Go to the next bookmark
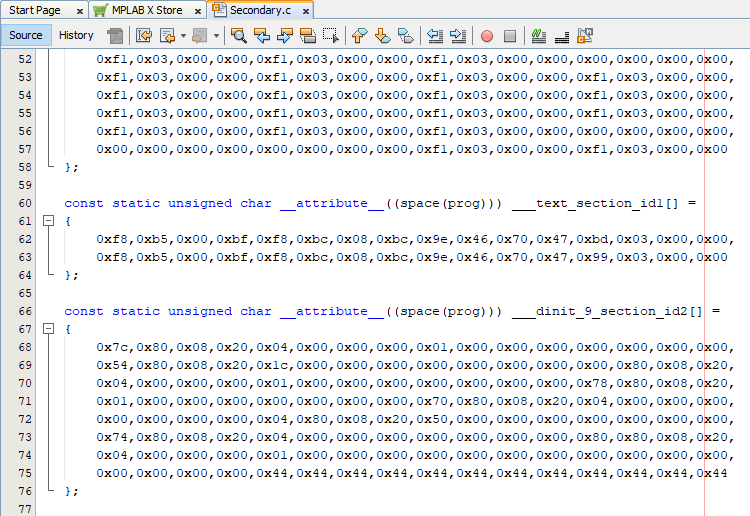The width and height of the screenshot is (750, 516). click(x=383, y=35)
